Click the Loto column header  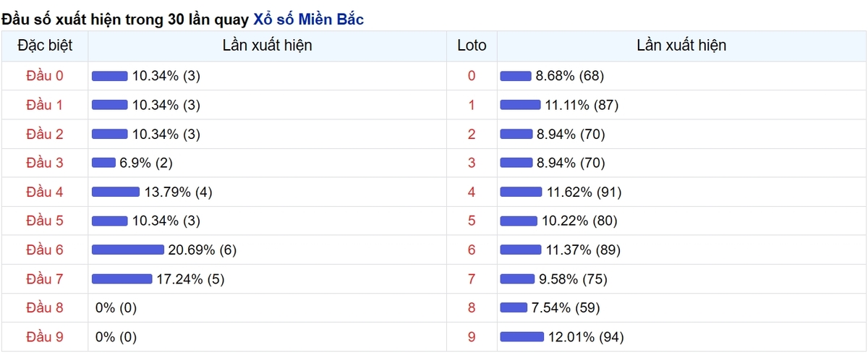pyautogui.click(x=472, y=46)
